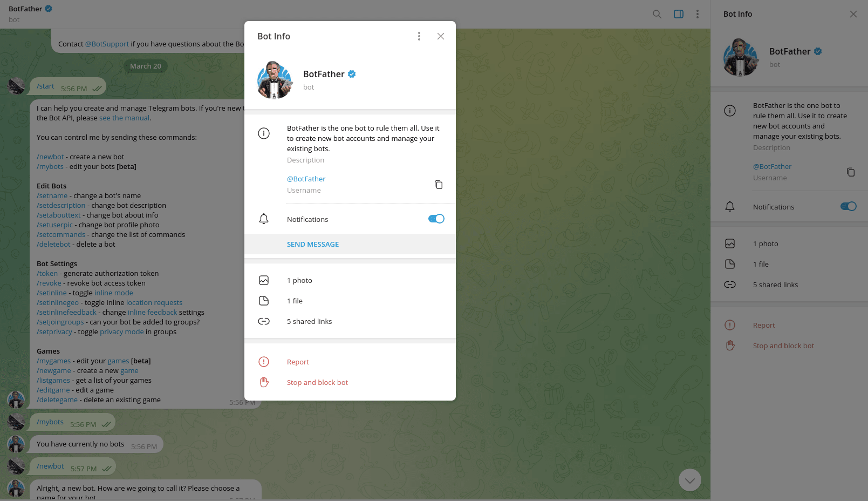
Task: Click the /setjoingroups command link
Action: (60, 322)
